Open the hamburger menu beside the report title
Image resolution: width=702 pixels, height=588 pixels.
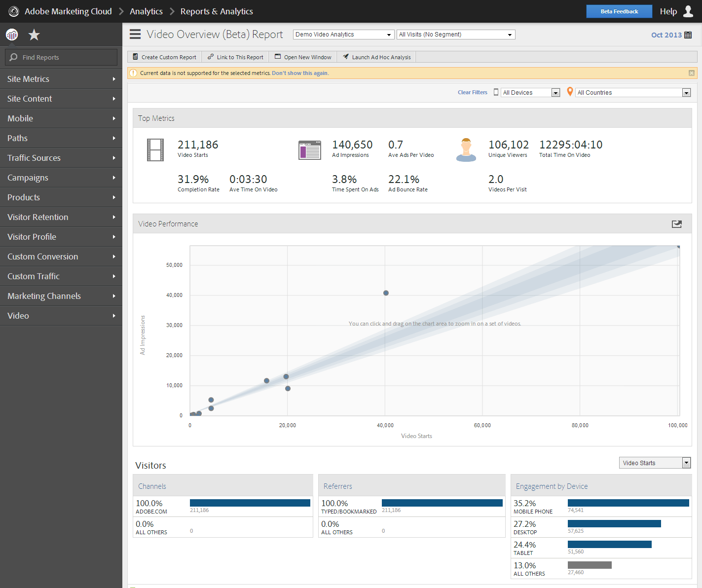134,34
